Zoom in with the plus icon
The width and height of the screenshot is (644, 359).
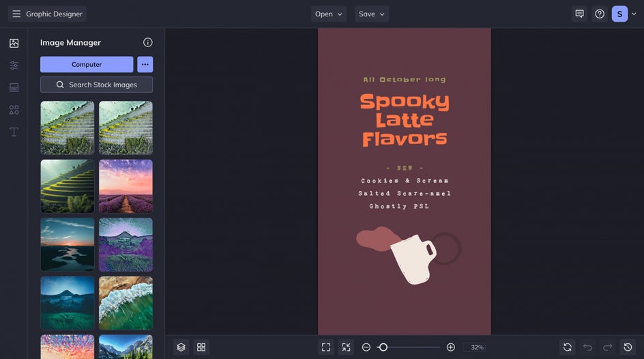[450, 347]
